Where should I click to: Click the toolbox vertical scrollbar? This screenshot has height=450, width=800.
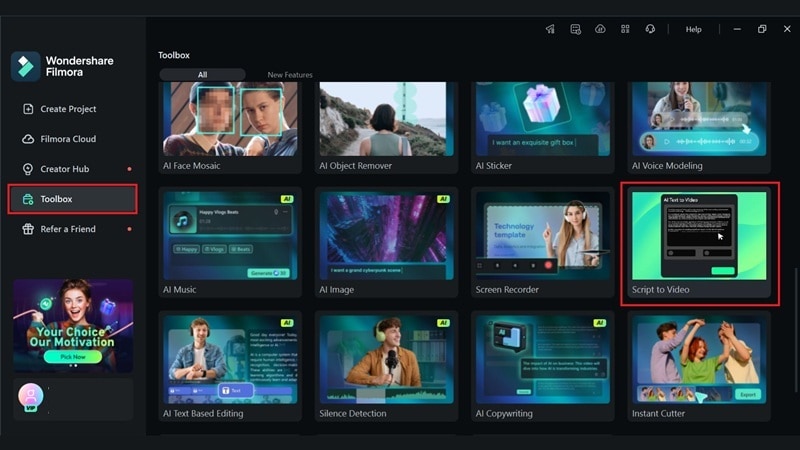tap(795, 329)
